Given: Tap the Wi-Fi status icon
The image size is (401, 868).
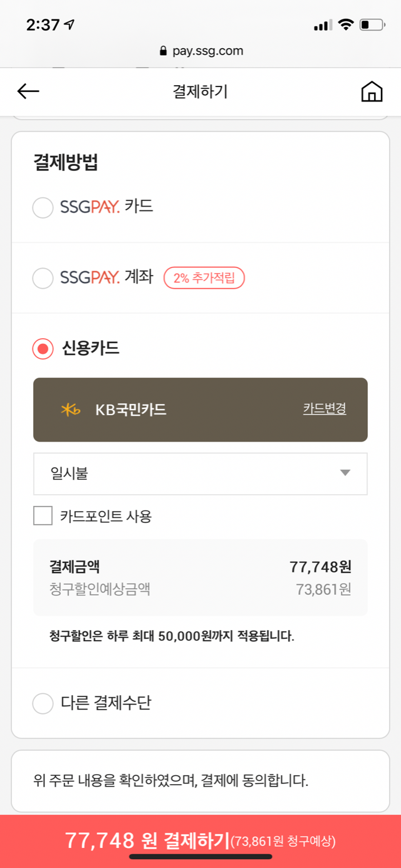Looking at the screenshot, I should (345, 25).
